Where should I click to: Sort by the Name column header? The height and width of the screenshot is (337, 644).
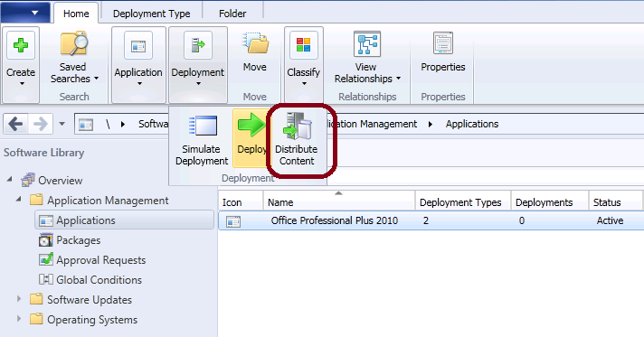click(x=339, y=202)
